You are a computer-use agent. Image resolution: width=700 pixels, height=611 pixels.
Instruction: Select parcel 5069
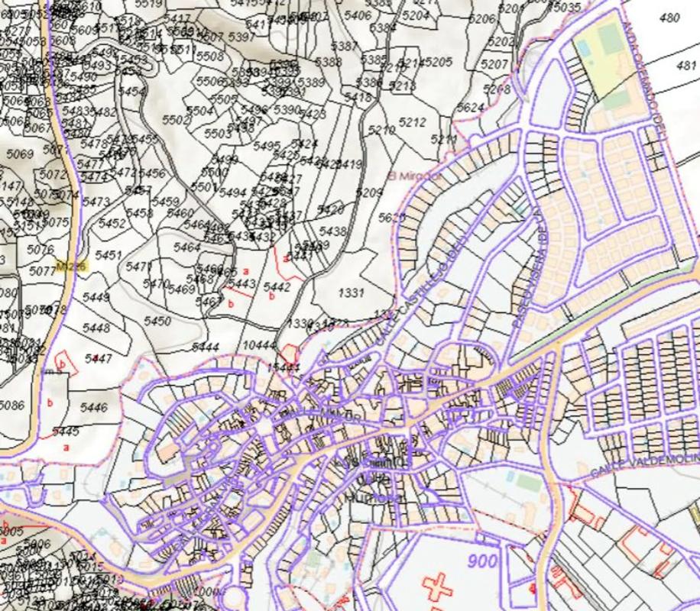[x=20, y=154]
